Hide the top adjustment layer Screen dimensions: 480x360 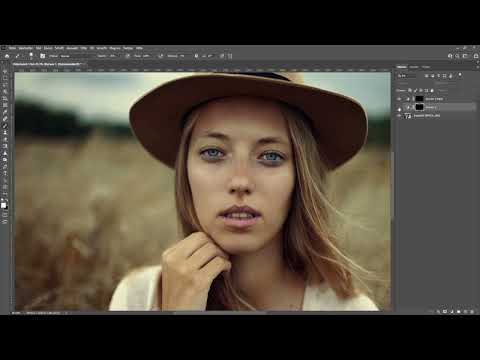pos(399,99)
